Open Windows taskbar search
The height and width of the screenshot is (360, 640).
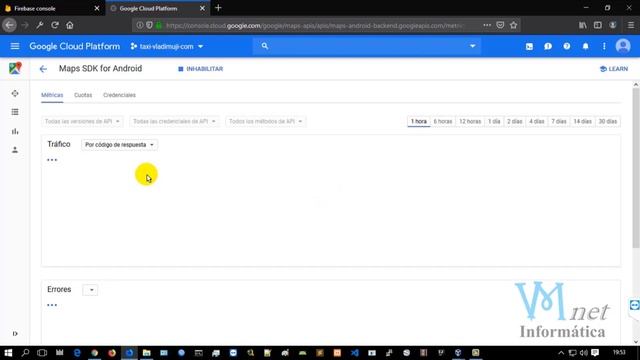[x=25, y=353]
